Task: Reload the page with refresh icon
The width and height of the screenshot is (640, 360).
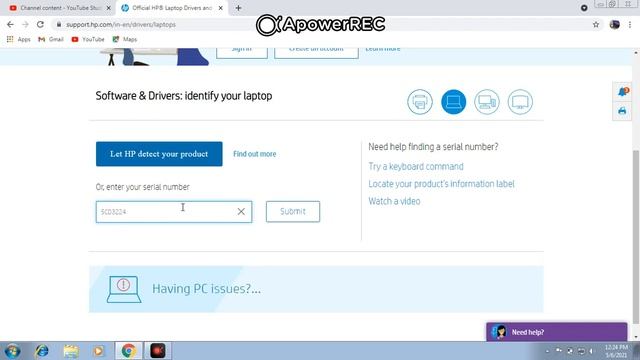Action: pos(40,24)
